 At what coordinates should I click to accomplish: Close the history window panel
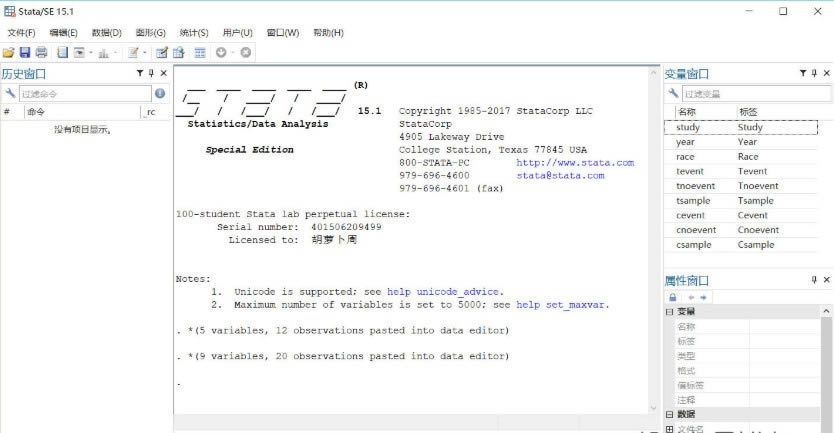click(x=164, y=73)
